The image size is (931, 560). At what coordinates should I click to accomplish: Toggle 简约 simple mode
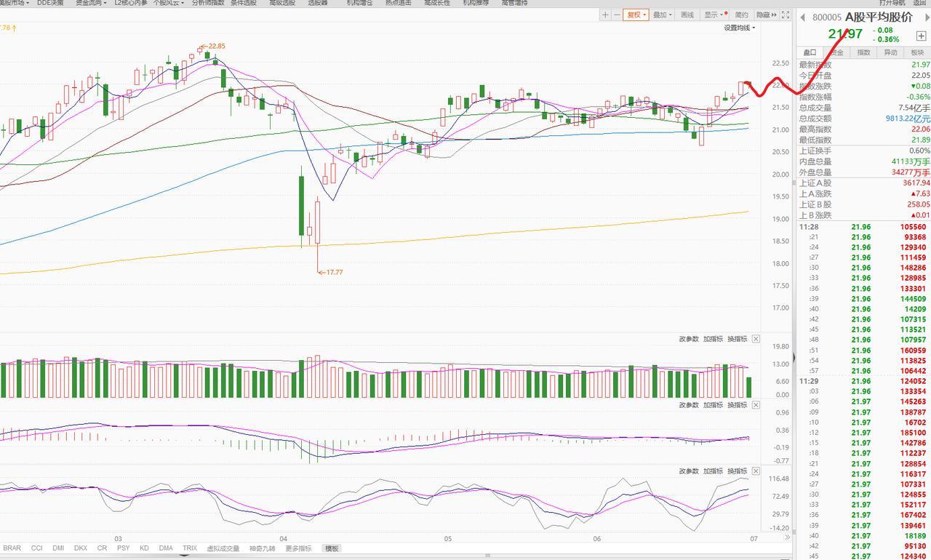[x=741, y=15]
